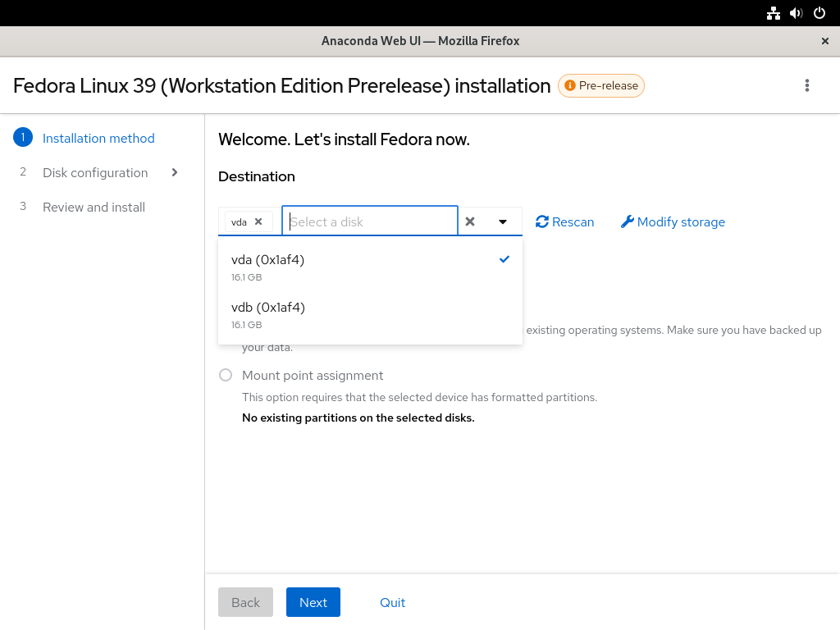Select vda (0x1af4) disk option

click(370, 267)
